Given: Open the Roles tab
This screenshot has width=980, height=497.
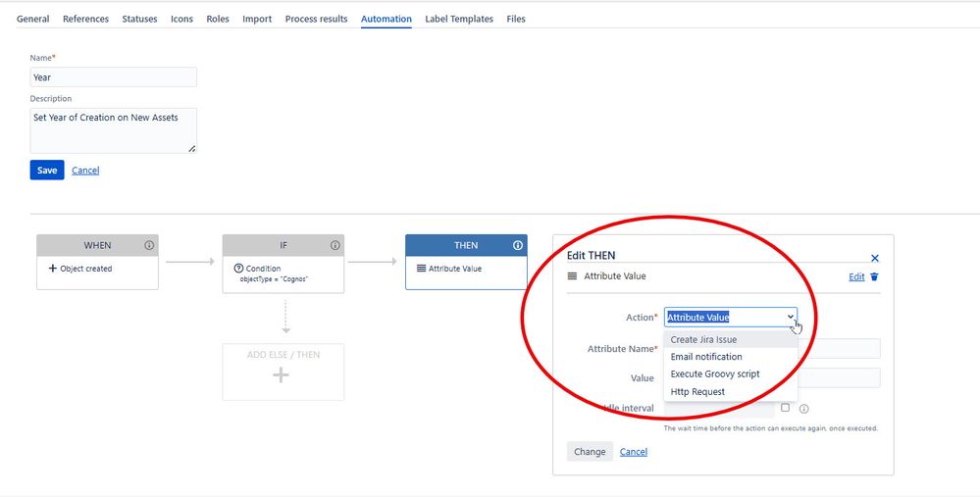Looking at the screenshot, I should tap(218, 19).
